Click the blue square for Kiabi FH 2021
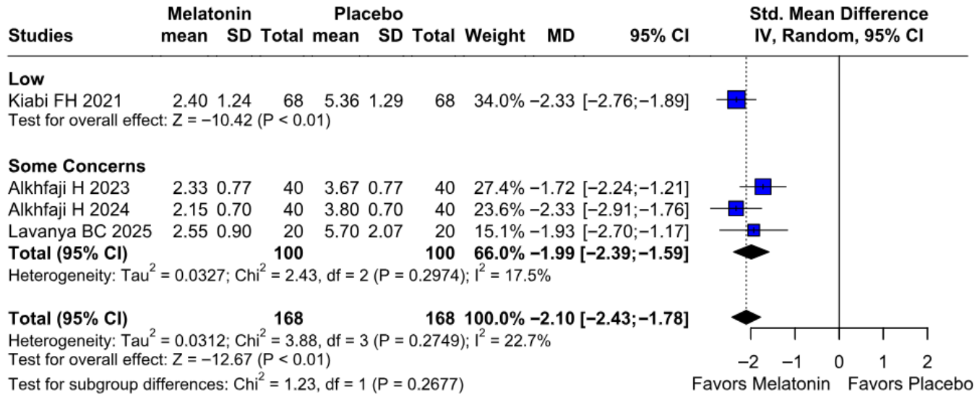The height and width of the screenshot is (400, 980). 736,100
